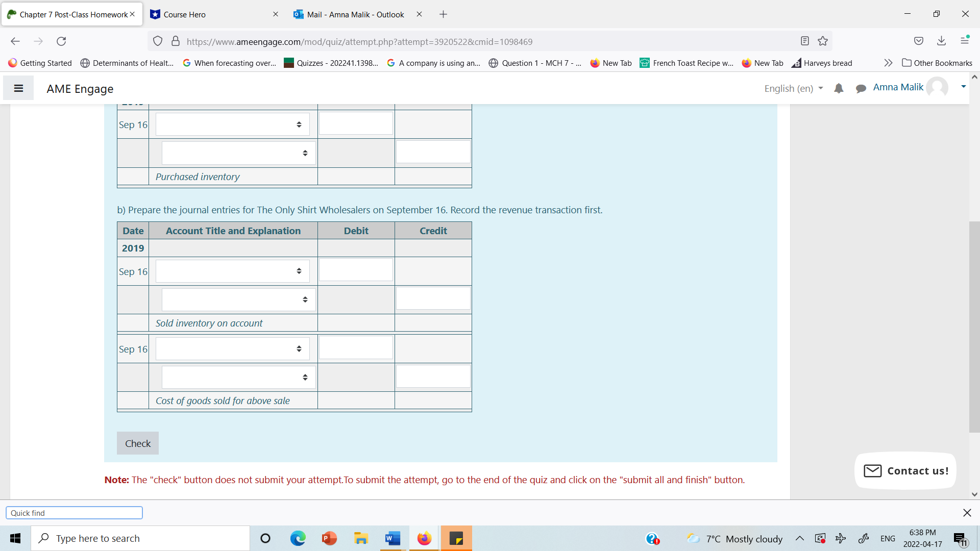
Task: Click the page vertical scrollbar thumb
Action: point(974,327)
